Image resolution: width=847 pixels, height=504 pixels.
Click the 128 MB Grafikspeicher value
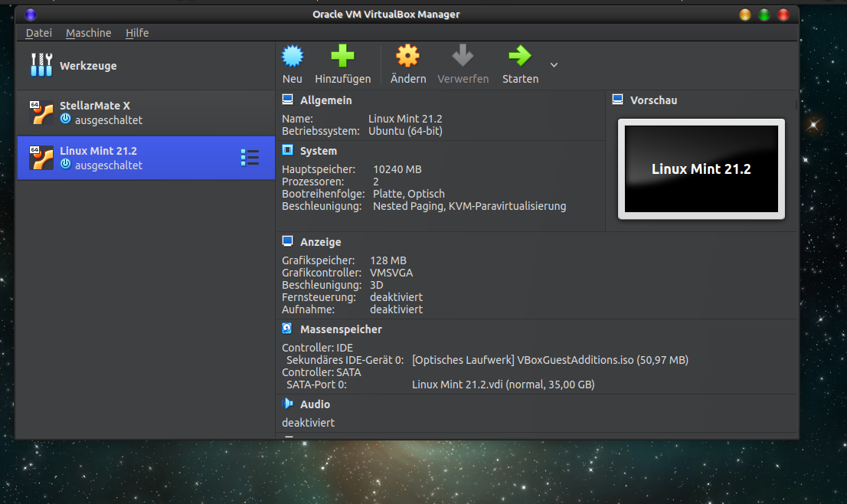pyautogui.click(x=388, y=261)
